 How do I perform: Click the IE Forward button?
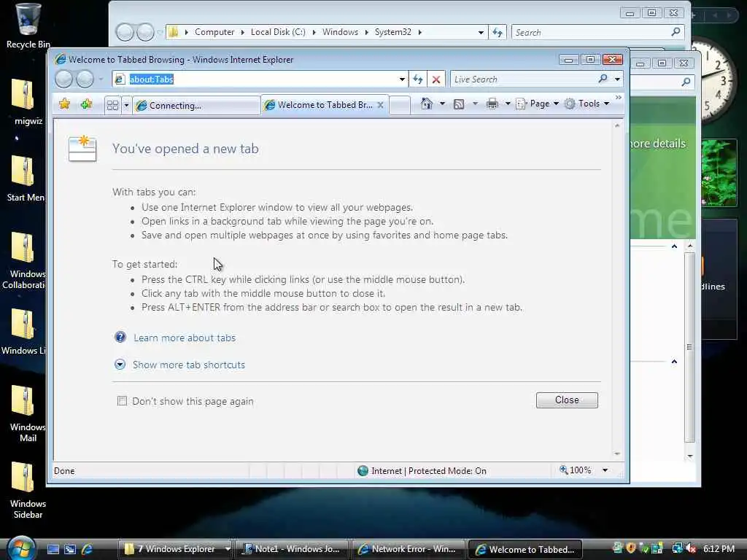point(85,79)
